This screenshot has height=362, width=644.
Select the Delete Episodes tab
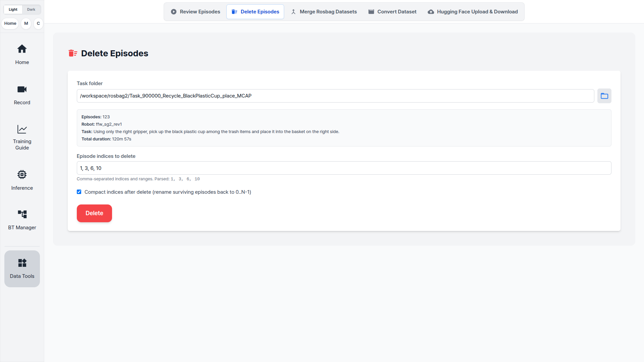click(x=255, y=12)
